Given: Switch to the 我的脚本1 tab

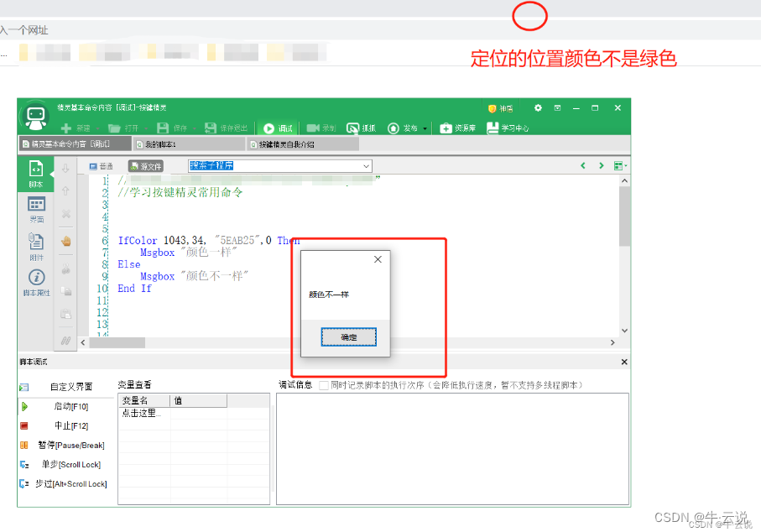Looking at the screenshot, I should (x=190, y=144).
